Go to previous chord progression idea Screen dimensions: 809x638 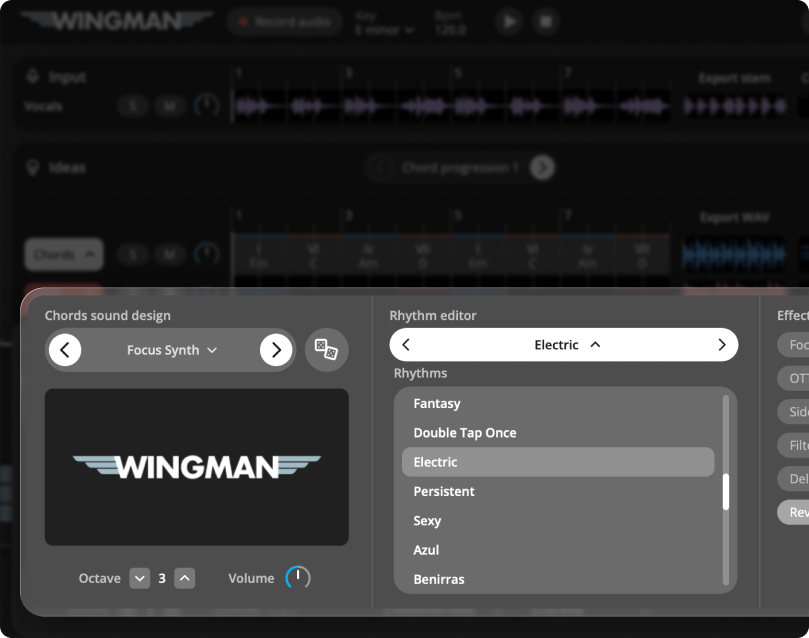(380, 168)
